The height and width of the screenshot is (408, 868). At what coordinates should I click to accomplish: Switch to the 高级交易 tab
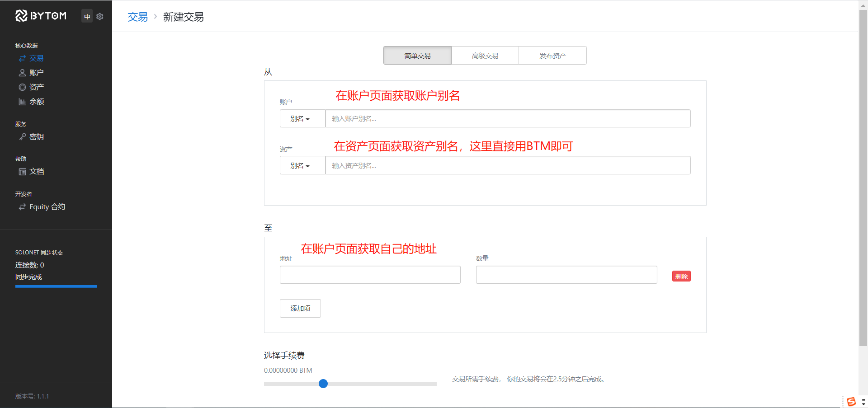pos(485,55)
